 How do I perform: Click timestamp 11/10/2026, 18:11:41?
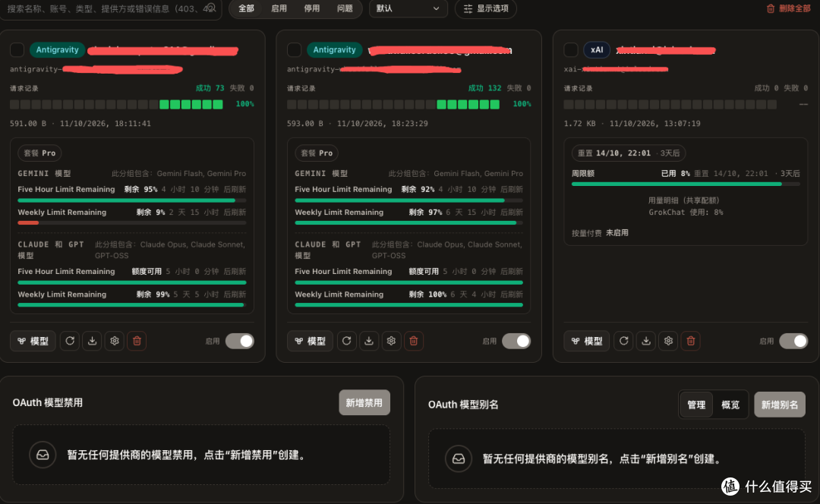(x=105, y=124)
